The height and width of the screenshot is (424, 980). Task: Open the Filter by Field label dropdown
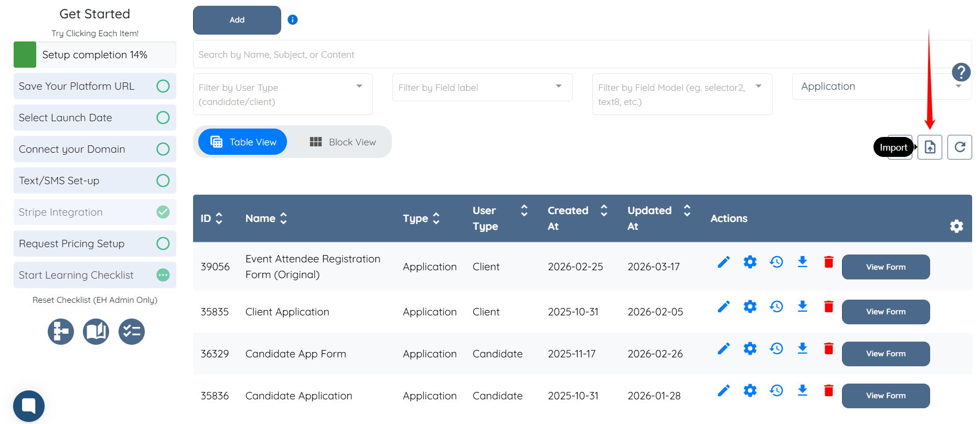(482, 88)
